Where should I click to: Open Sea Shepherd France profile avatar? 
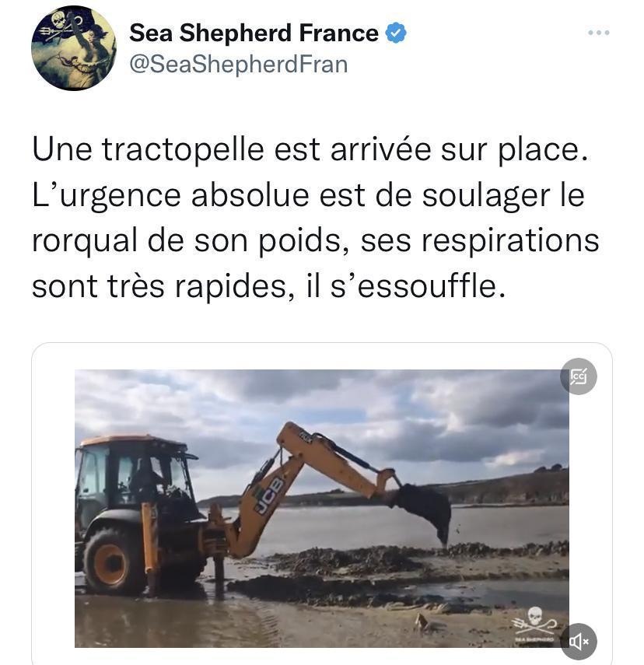point(74,48)
